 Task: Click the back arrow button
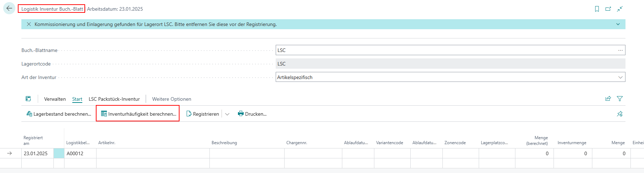click(x=9, y=9)
